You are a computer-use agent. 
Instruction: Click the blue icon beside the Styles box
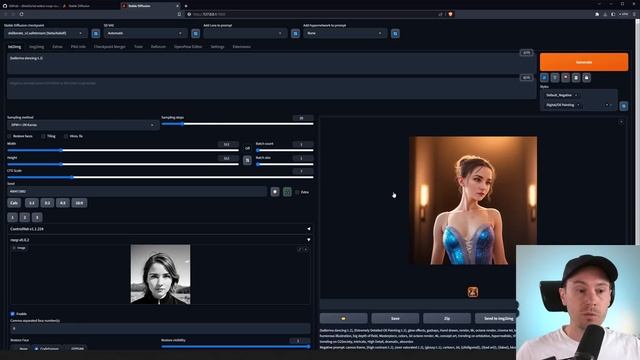point(624,106)
